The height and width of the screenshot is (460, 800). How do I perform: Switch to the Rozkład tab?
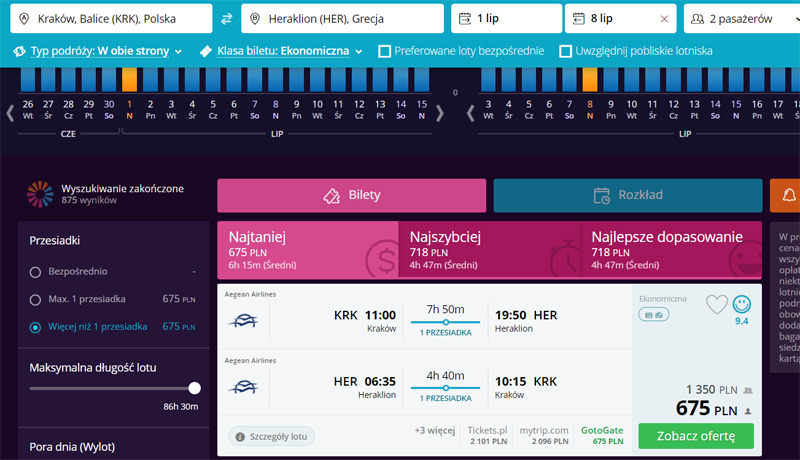tap(628, 195)
